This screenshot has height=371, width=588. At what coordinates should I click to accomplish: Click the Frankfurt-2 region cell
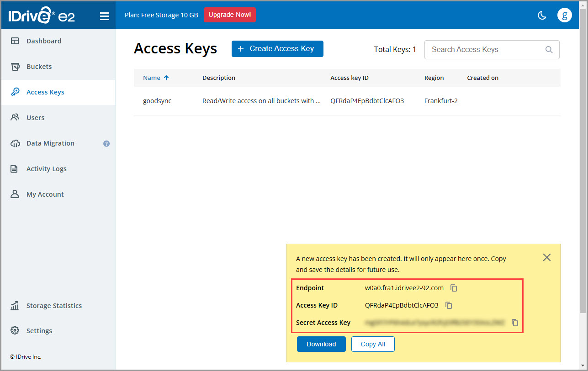click(441, 101)
